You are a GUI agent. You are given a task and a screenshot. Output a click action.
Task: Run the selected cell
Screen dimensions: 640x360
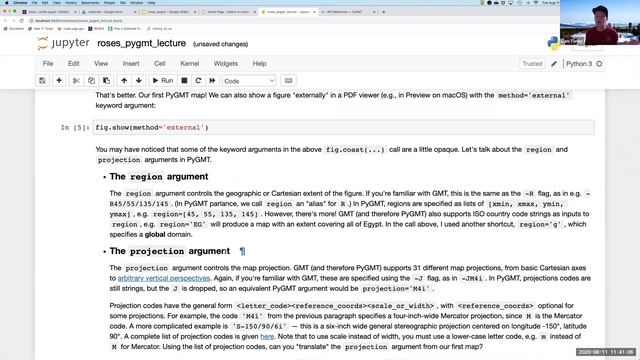pos(163,81)
